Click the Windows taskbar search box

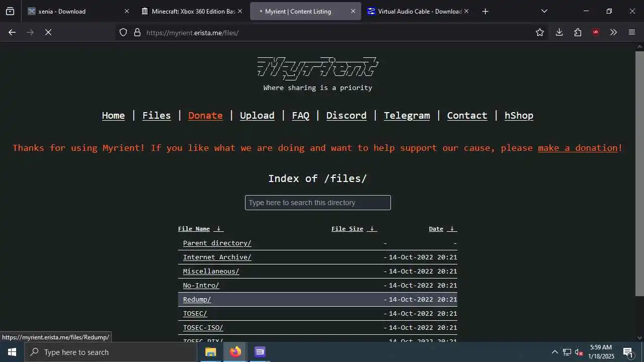(x=111, y=352)
